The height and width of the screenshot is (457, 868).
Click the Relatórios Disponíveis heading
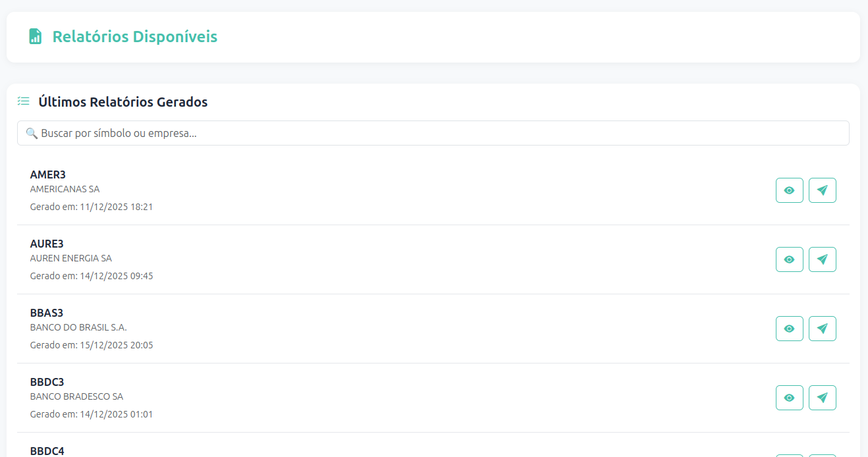(135, 36)
